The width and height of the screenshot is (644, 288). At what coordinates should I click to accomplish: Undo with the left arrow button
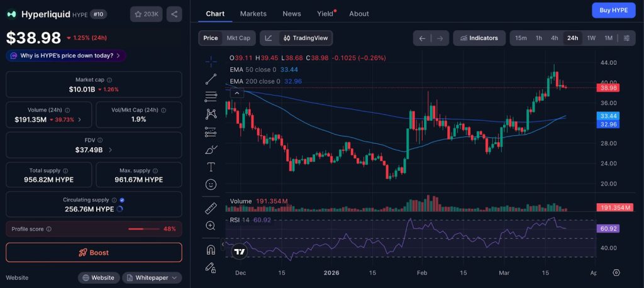422,38
